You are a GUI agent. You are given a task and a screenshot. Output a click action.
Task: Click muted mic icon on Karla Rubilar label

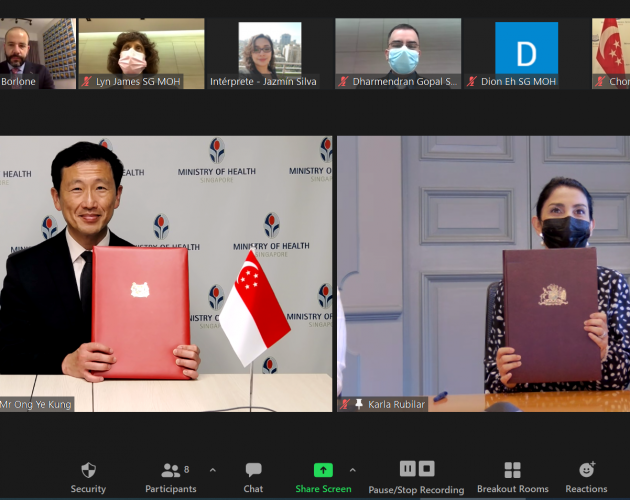345,404
